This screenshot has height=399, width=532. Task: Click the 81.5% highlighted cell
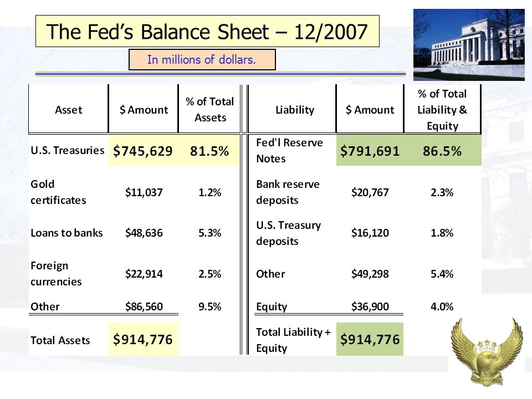(209, 150)
